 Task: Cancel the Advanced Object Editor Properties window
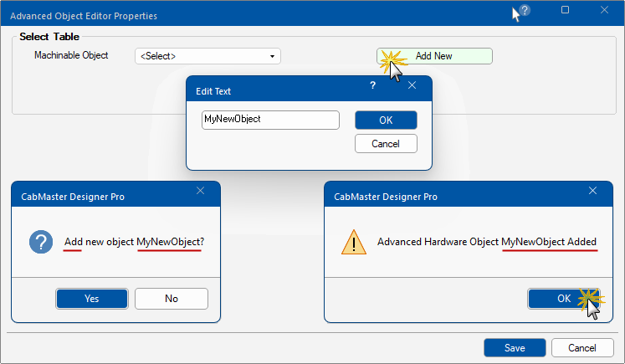coord(582,348)
